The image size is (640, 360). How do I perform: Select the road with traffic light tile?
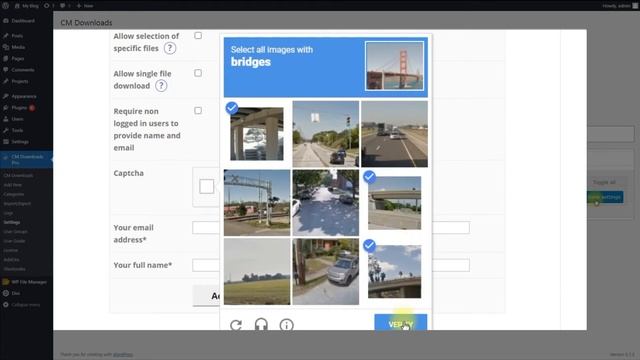coord(326,134)
